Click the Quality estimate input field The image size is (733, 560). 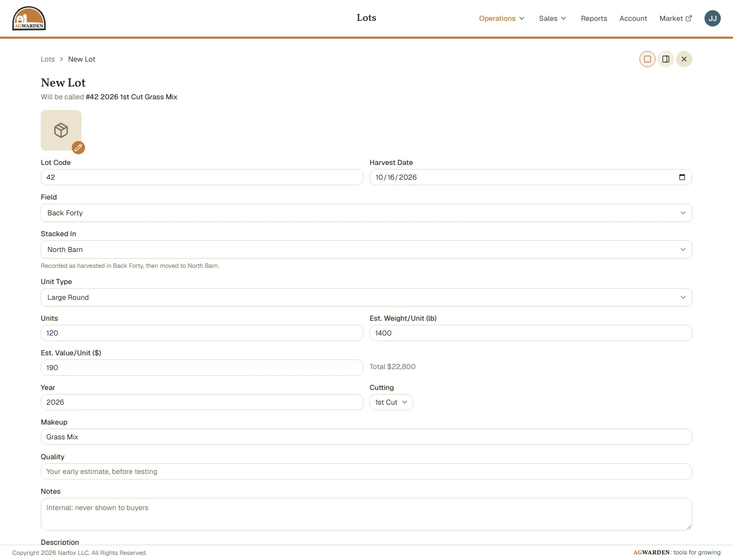[x=366, y=471]
